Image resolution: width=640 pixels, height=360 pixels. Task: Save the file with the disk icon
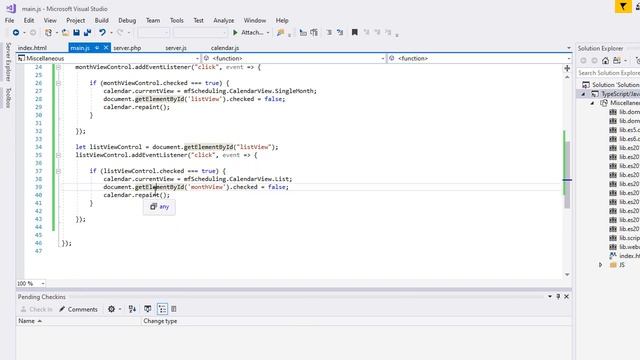(76, 32)
